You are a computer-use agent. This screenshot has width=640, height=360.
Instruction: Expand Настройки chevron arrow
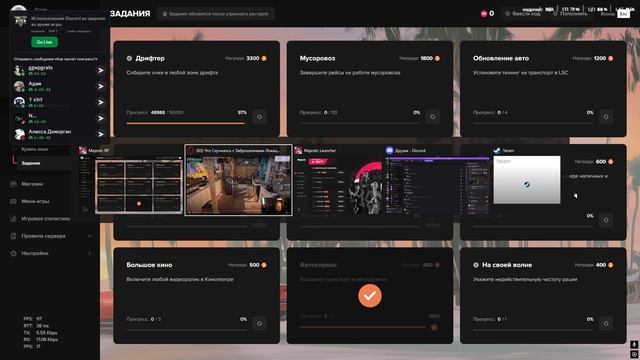tap(90, 253)
